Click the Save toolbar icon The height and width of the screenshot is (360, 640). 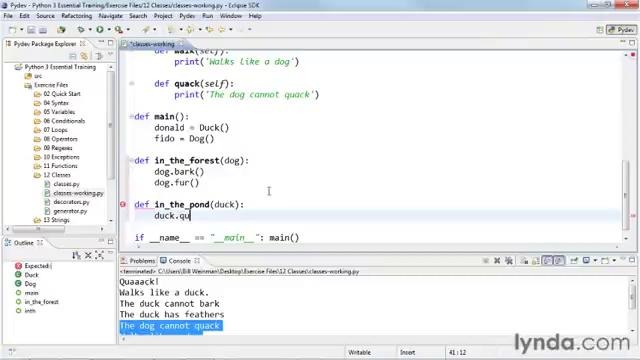pos(31,30)
